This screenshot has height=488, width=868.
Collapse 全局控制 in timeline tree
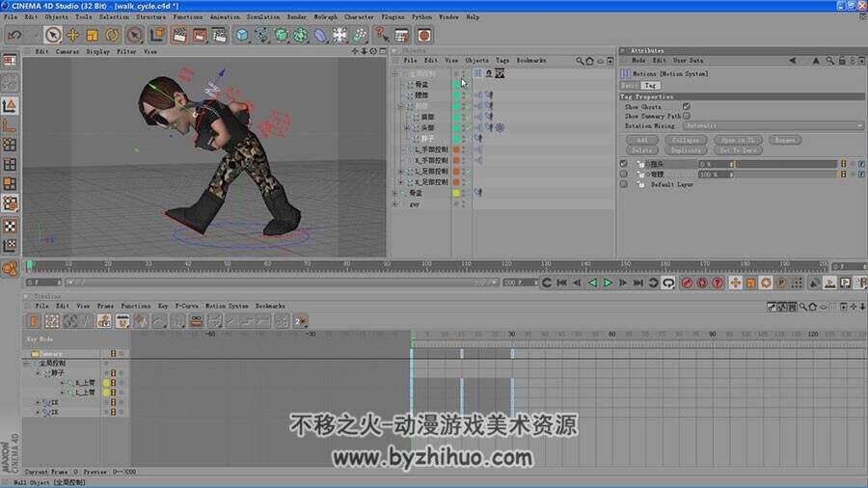point(27,364)
